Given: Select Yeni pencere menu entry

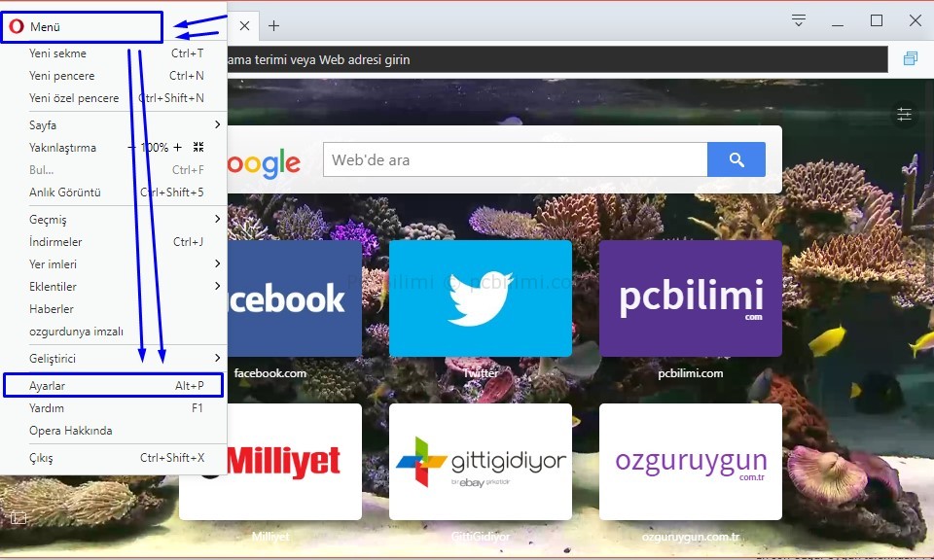Looking at the screenshot, I should 113,76.
